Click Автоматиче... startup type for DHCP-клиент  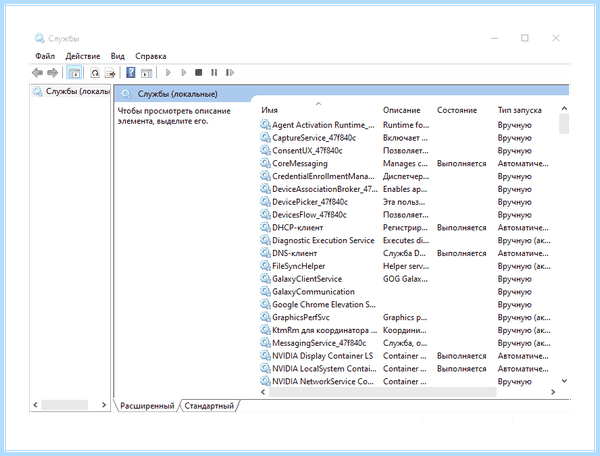click(x=523, y=228)
